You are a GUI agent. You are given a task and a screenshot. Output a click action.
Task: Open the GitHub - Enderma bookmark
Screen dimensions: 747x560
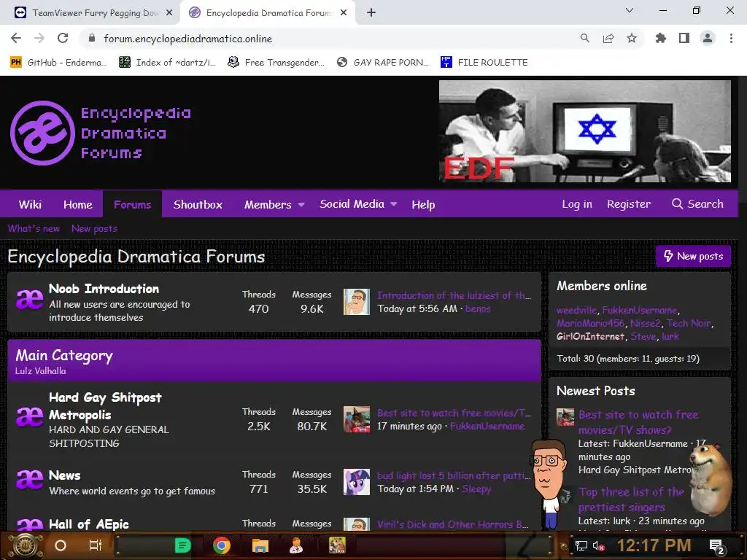[58, 63]
